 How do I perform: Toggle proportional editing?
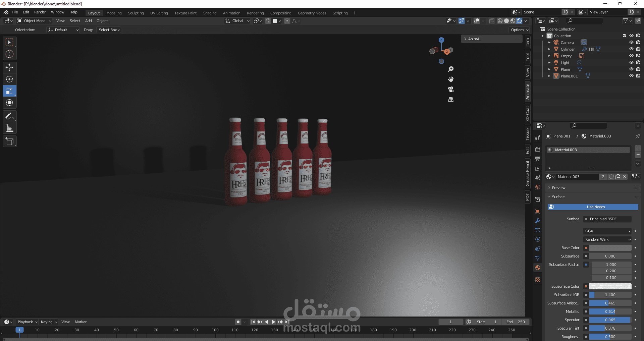(x=287, y=21)
